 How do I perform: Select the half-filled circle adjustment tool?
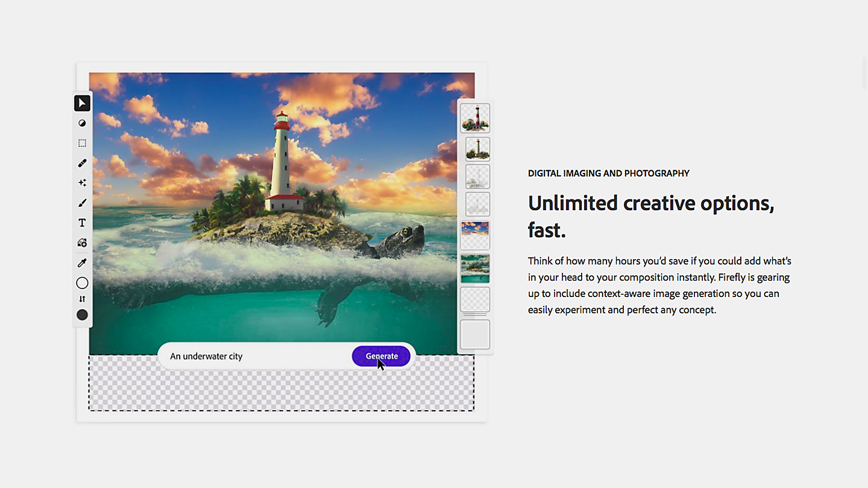[82, 123]
